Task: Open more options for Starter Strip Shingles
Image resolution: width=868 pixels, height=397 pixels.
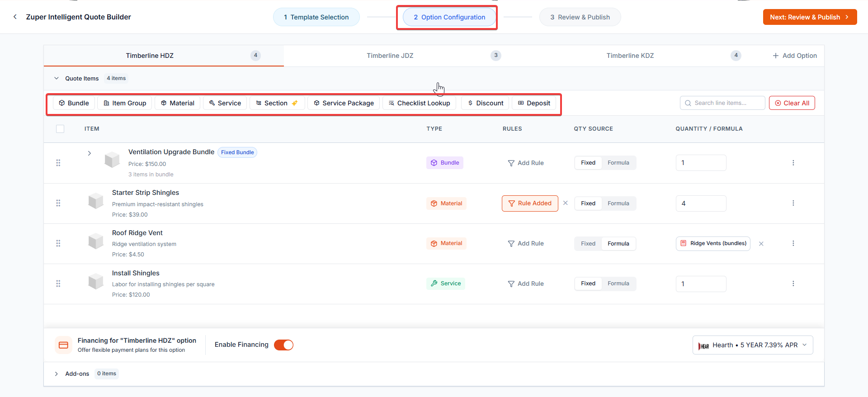Action: [793, 203]
